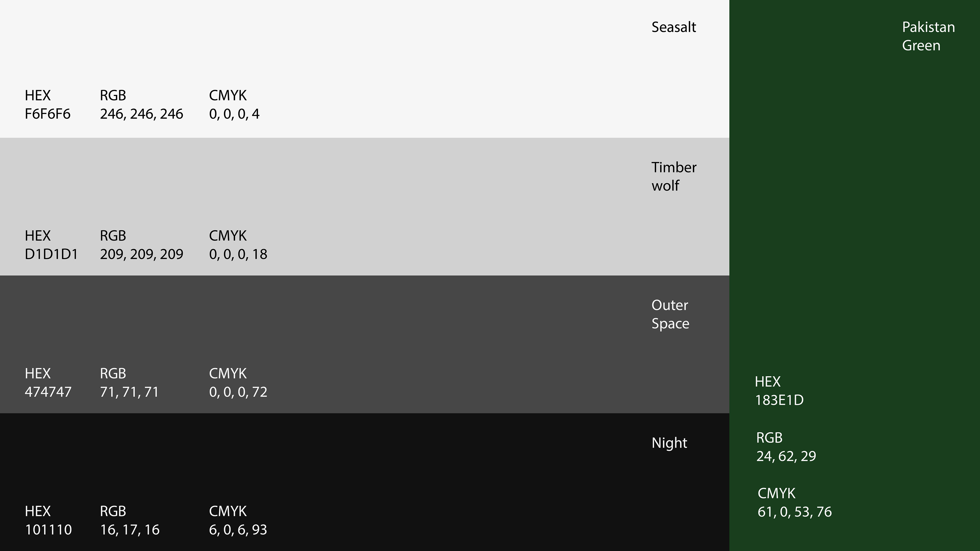Click the Outer Space color name label

670,314
